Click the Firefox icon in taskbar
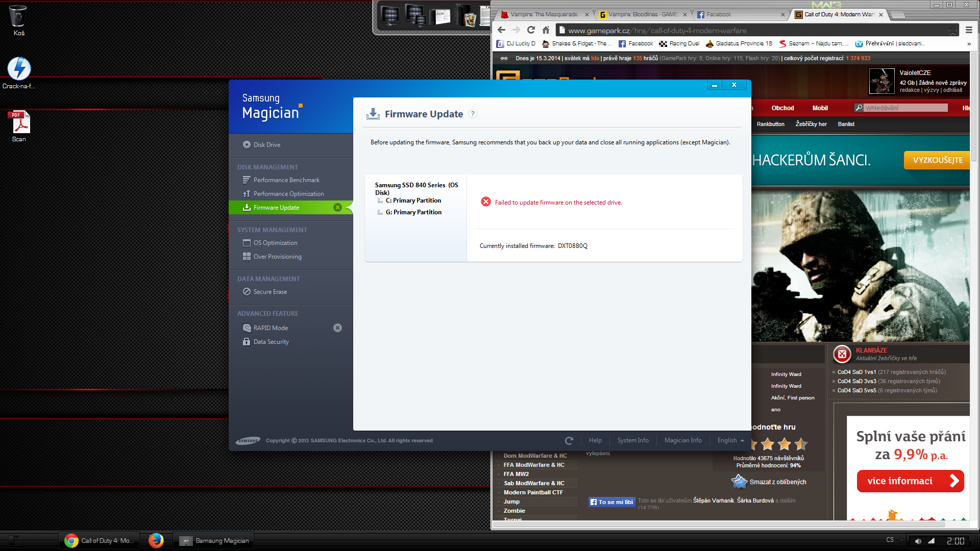The width and height of the screenshot is (980, 551). point(156,540)
